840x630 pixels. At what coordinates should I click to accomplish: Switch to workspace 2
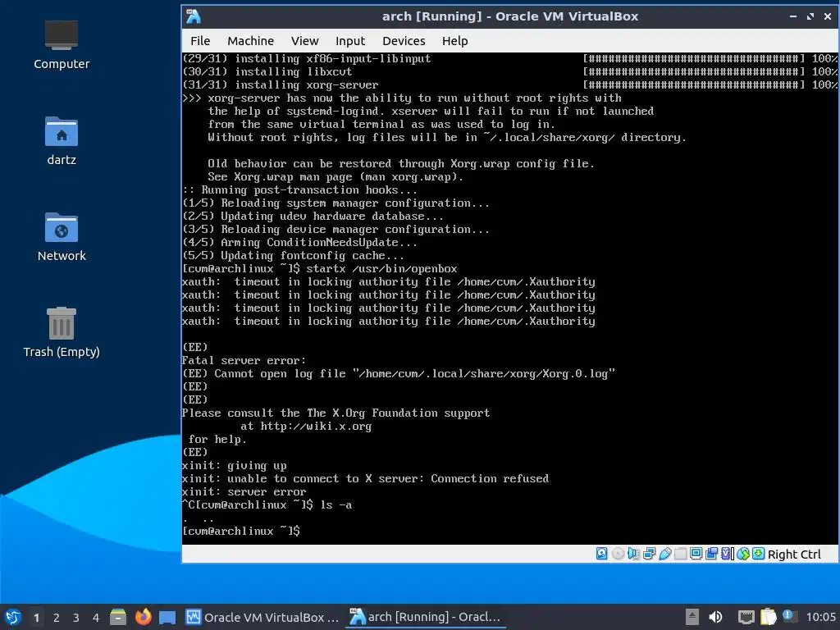(x=57, y=617)
